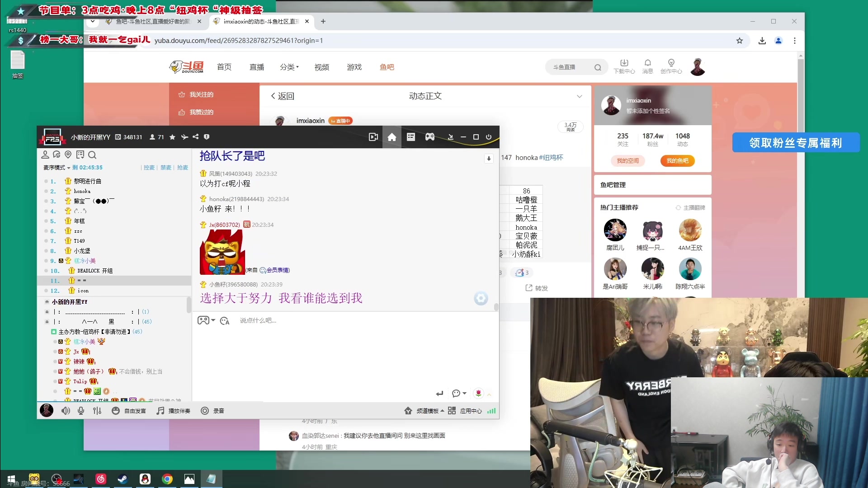Image resolution: width=868 pixels, height=488 pixels.
Task: Click 返回 back link on post page
Action: point(283,96)
